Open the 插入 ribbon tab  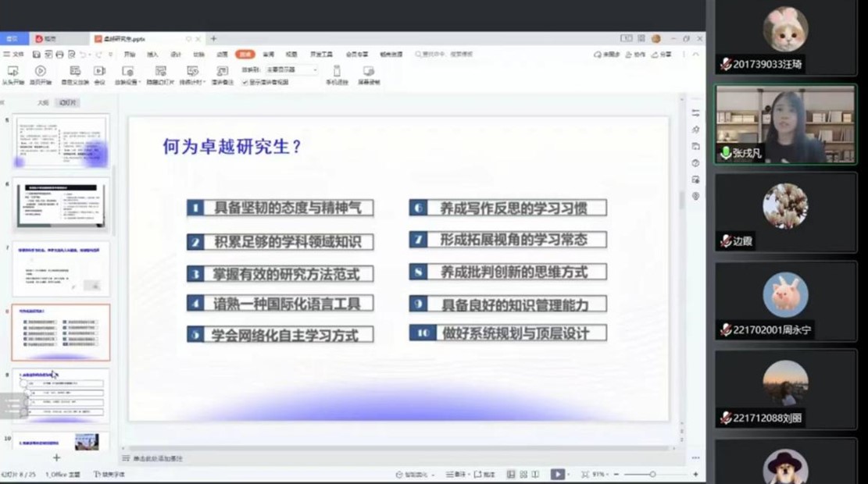pos(152,55)
